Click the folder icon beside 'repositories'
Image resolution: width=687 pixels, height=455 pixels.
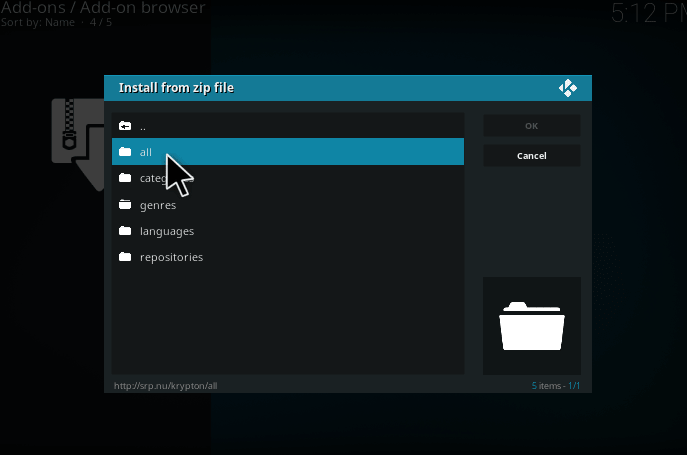pyautogui.click(x=125, y=256)
